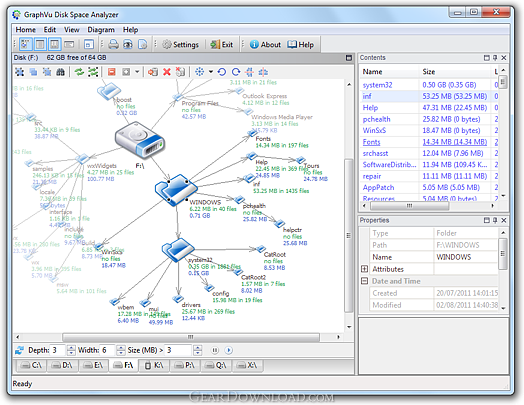Screen dimensions: 524x405
Task: Click the binoculars find icon
Action: [x=60, y=72]
